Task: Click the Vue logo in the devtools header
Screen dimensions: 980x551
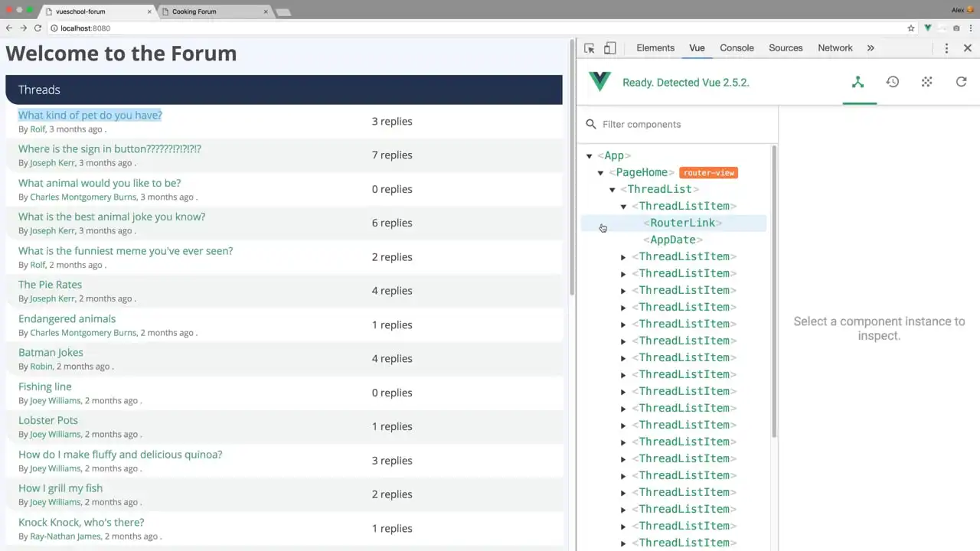Action: tap(599, 82)
